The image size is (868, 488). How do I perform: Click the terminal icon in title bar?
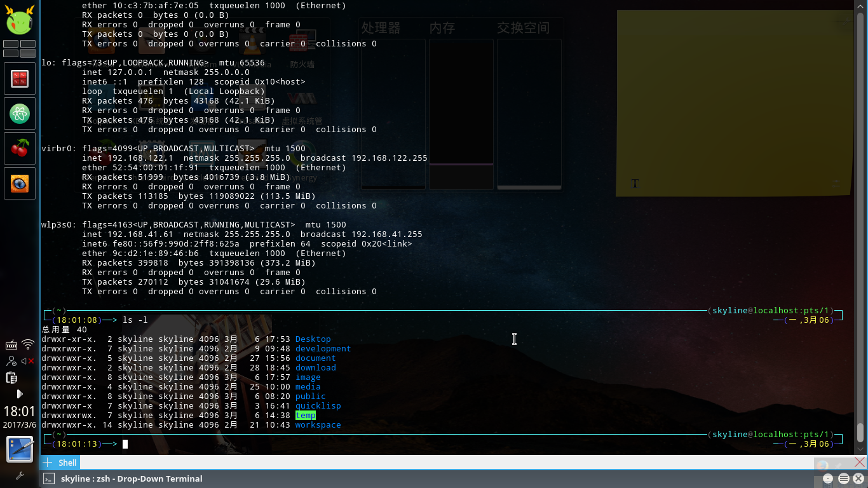(48, 479)
